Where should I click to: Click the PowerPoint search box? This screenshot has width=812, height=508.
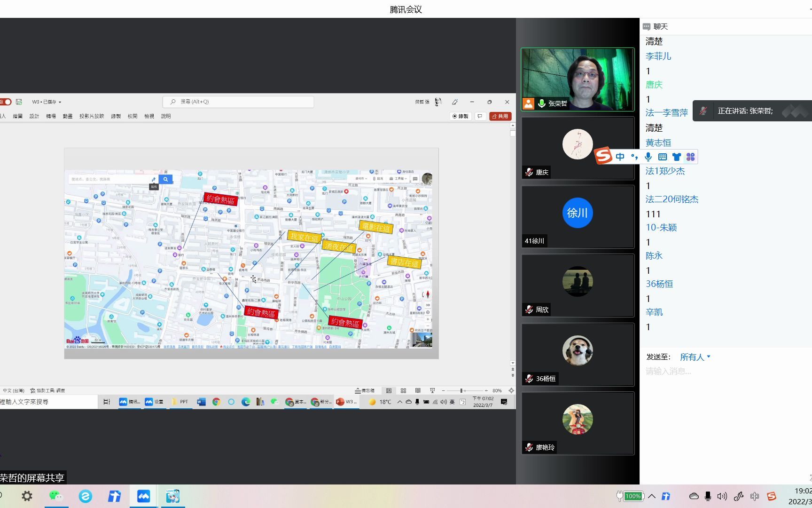238,102
